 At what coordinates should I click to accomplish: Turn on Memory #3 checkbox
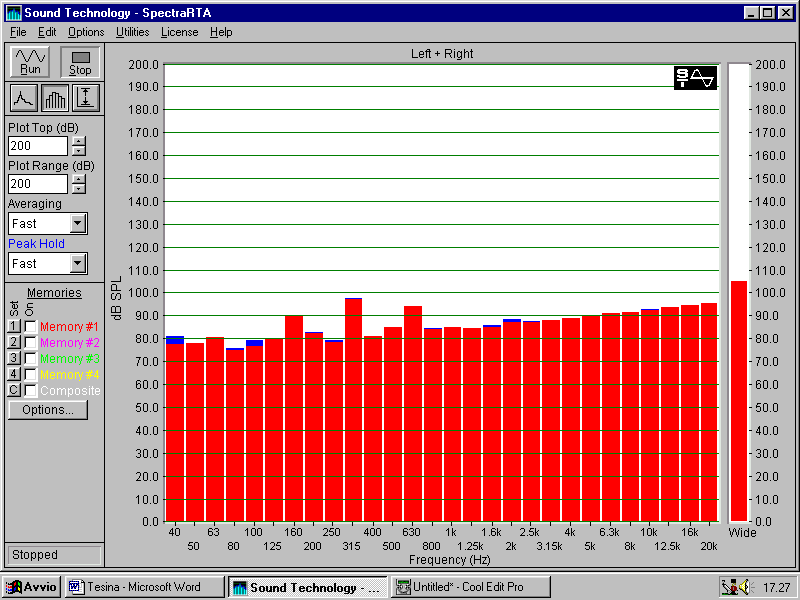(x=31, y=359)
